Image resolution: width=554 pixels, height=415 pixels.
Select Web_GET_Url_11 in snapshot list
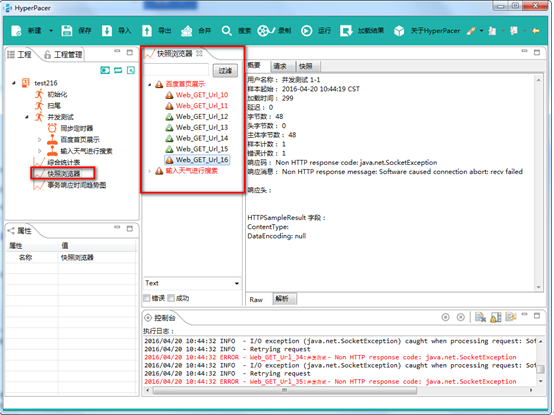[x=202, y=106]
